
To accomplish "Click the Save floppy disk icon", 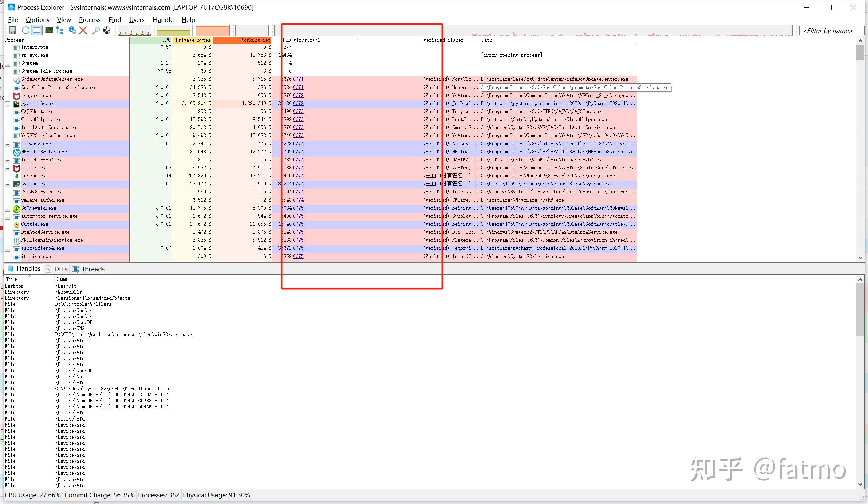I will tap(13, 30).
